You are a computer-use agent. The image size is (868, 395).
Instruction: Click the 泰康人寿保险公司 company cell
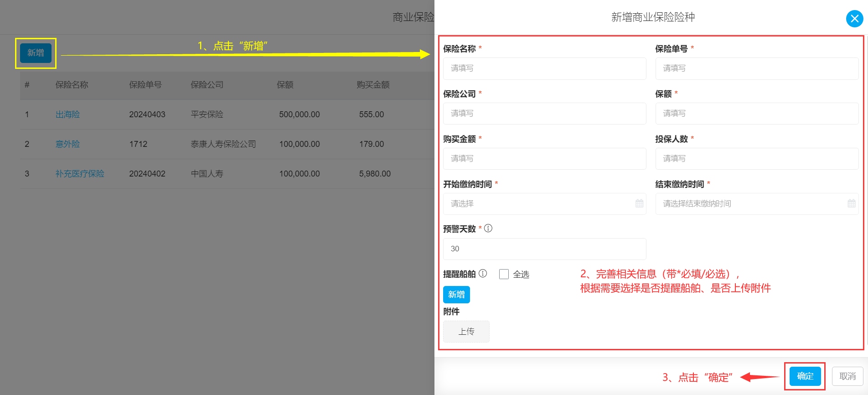pyautogui.click(x=223, y=144)
